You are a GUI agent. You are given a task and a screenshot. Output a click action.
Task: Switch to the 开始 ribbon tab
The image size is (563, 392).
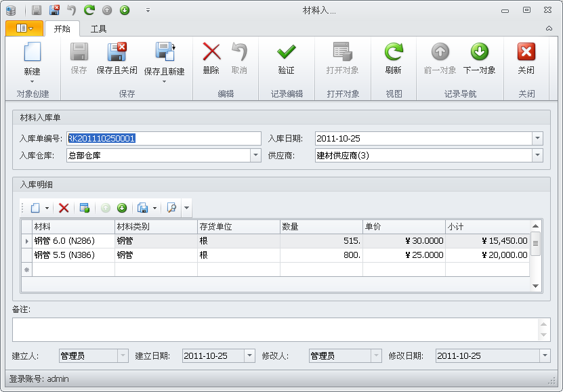62,28
